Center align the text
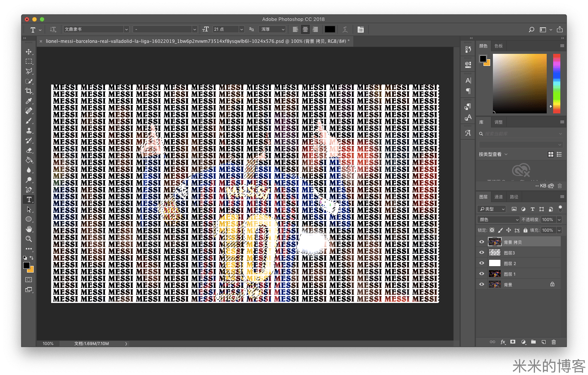This screenshot has height=375, width=588. pos(305,29)
